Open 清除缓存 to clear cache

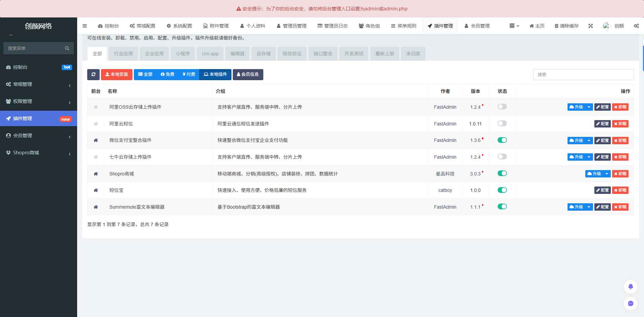(x=566, y=25)
